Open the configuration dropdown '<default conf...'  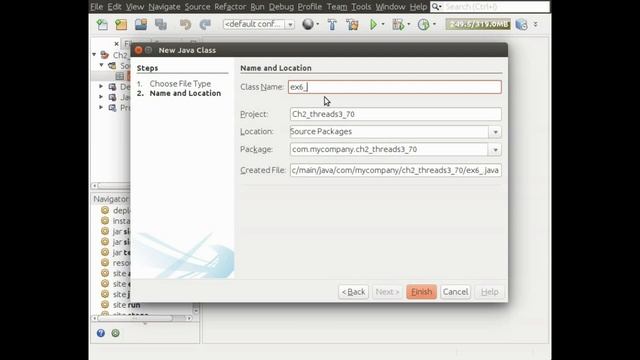tap(259, 24)
